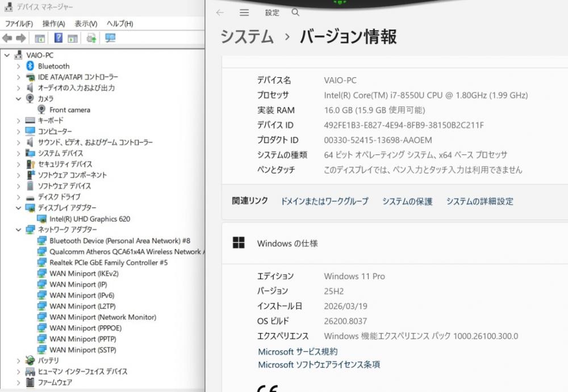Click the ヒューマン インターフェイス デバイス icon

point(30,372)
